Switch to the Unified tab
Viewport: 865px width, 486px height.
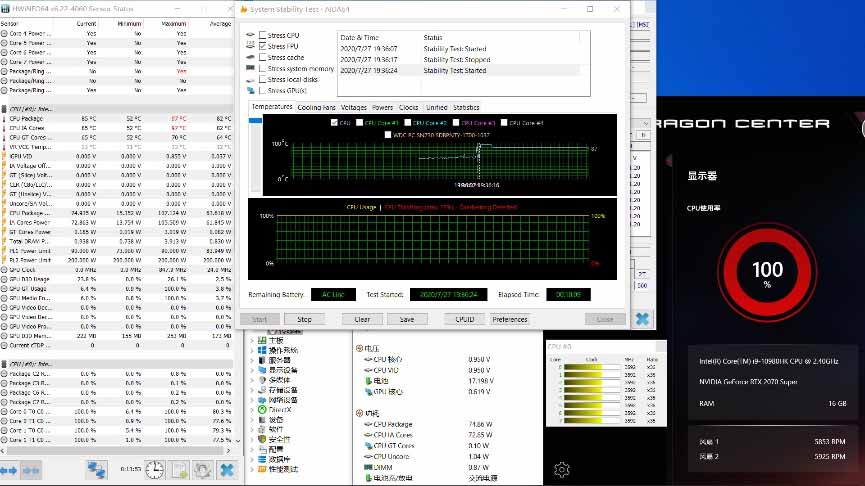point(436,108)
